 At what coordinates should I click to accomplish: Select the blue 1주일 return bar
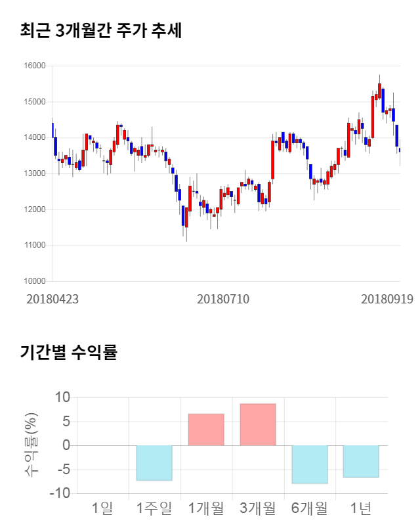[x=154, y=463]
